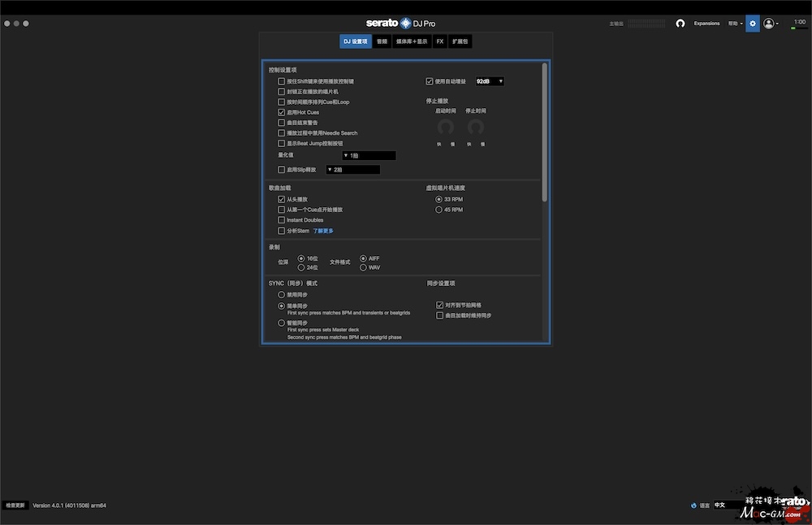Screen dimensions: 812x525
Task: Enable the Instant Doubles checkbox
Action: [282, 220]
